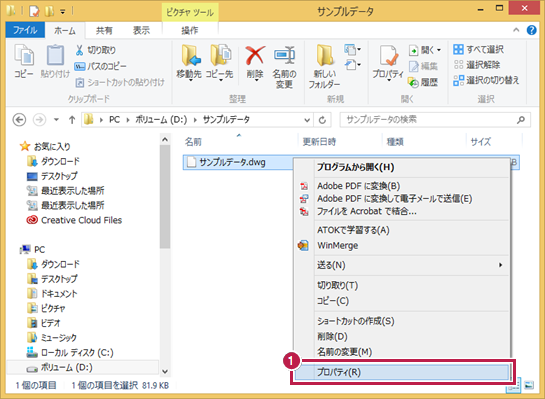Choose Copy (コピー(C)) in context menu
Screen dimensions: 545x399
click(402, 301)
